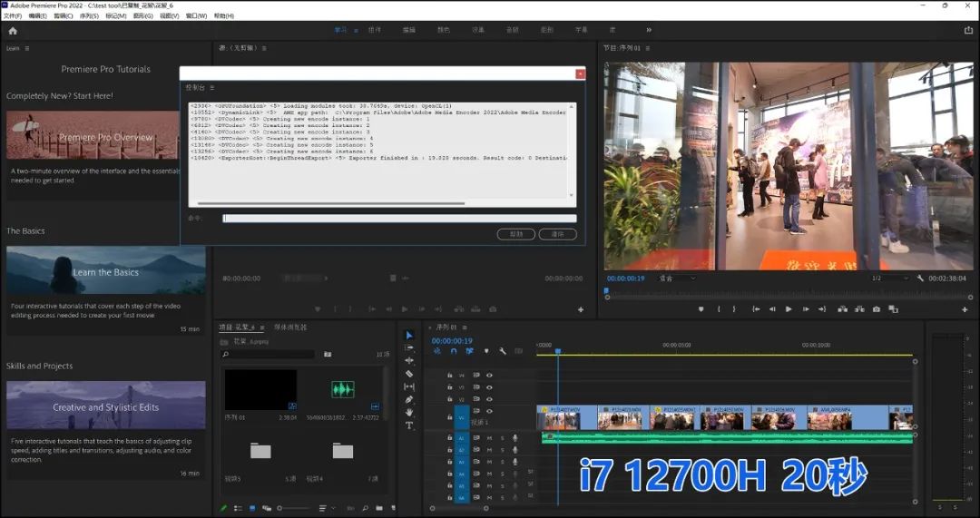Toggle Linked Selection in timeline
This screenshot has height=518, width=980.
[x=469, y=351]
